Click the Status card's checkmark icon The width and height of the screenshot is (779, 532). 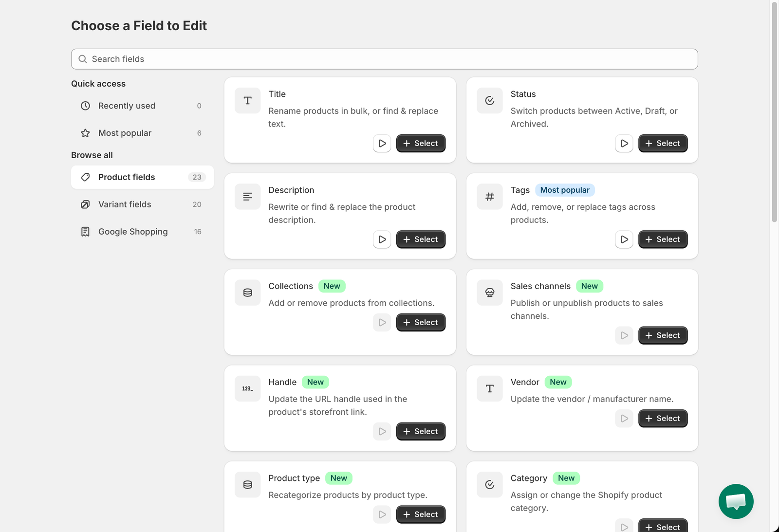tap(490, 101)
